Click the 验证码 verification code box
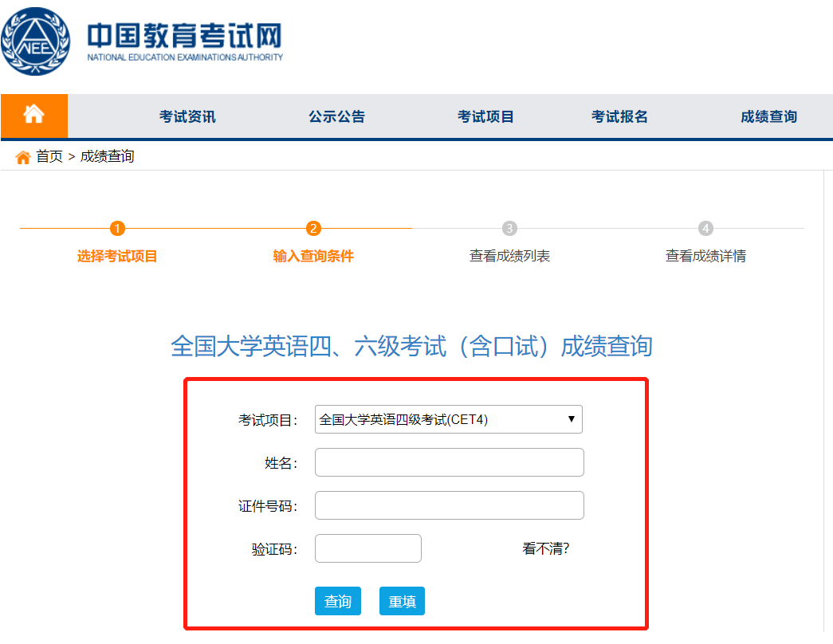Image resolution: width=833 pixels, height=644 pixels. coord(367,548)
